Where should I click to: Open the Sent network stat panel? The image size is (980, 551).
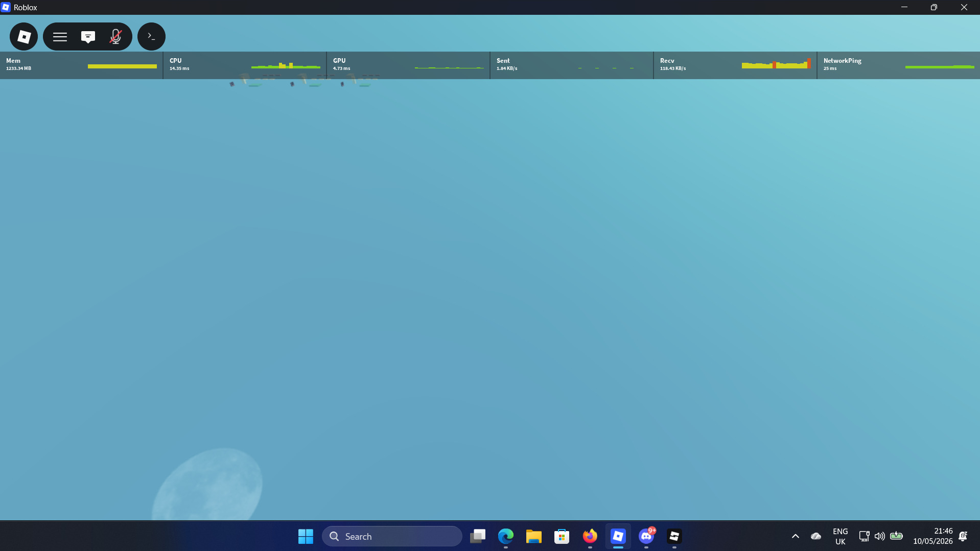[572, 65]
